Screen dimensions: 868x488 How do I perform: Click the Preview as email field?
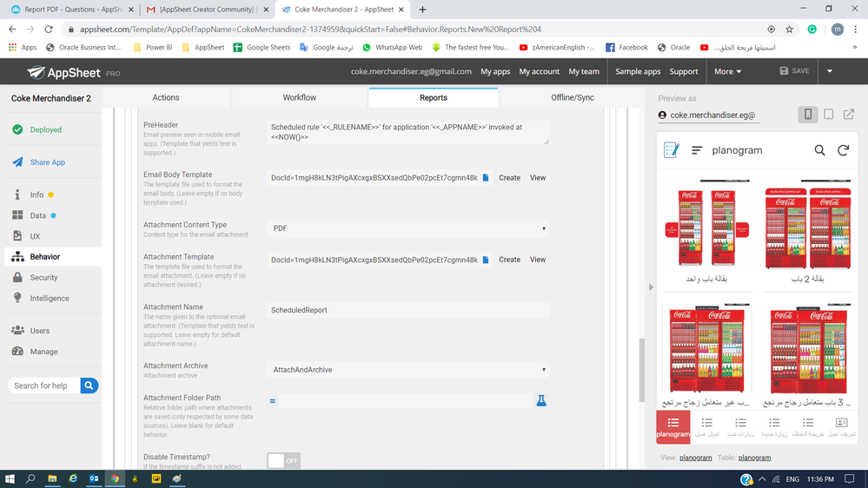pyautogui.click(x=709, y=115)
